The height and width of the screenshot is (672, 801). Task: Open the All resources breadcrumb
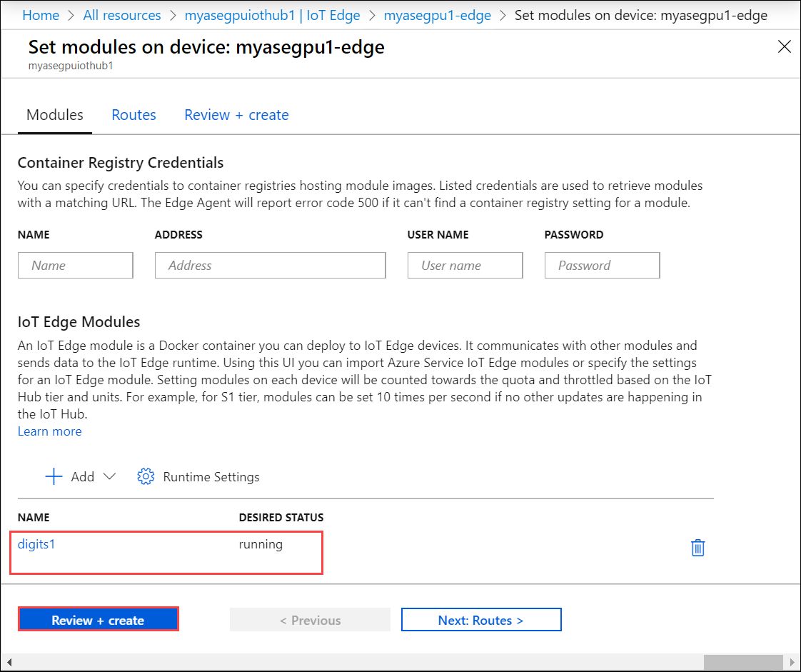[122, 14]
